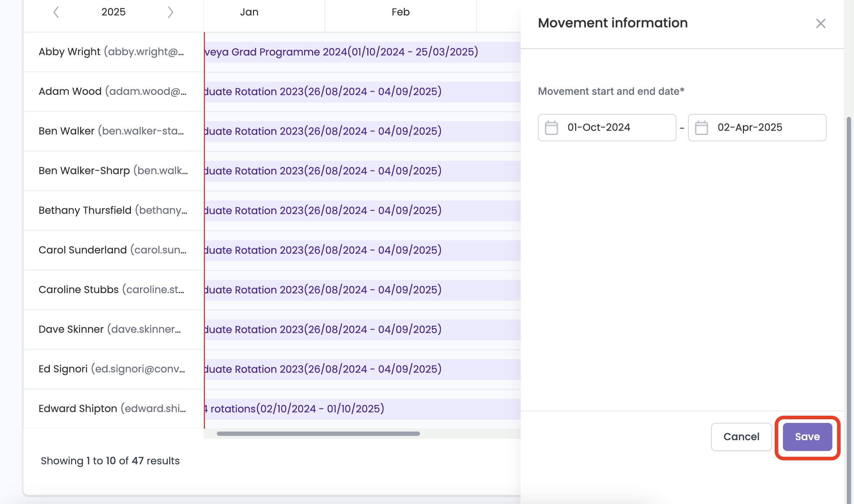This screenshot has width=854, height=504.
Task: Open Caroline Stubbs's Graduate Rotation 2023 bar
Action: tap(362, 290)
